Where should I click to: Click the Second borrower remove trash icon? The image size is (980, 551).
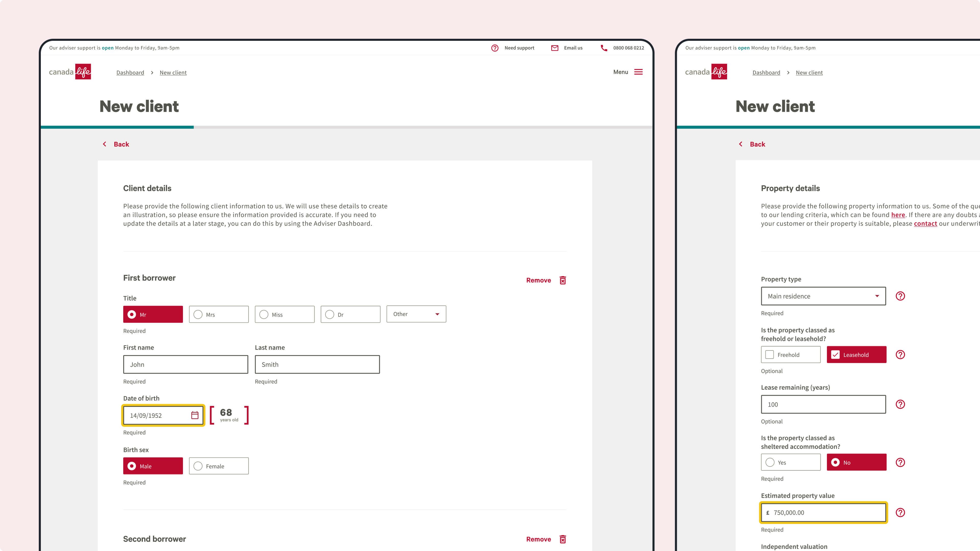tap(563, 539)
